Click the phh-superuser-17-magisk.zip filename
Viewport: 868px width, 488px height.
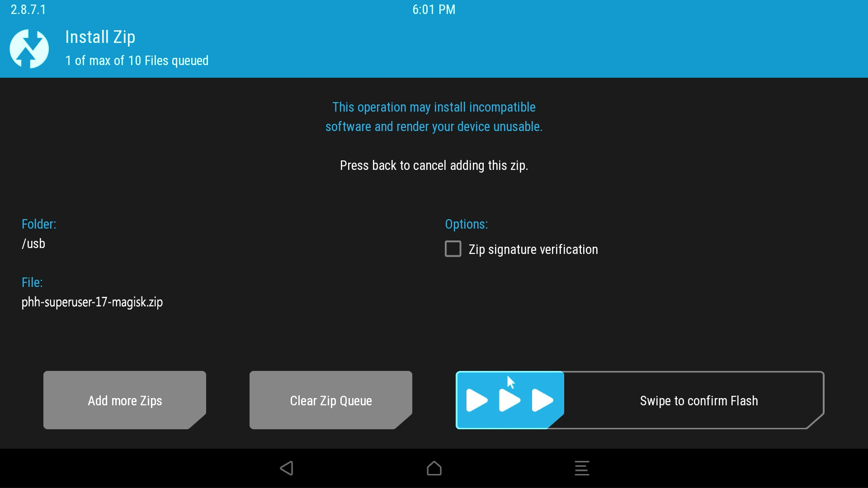pos(92,302)
